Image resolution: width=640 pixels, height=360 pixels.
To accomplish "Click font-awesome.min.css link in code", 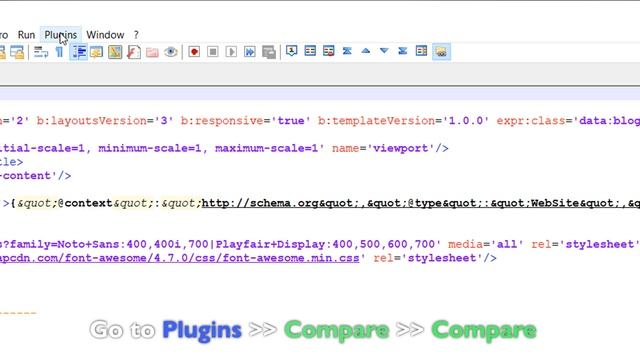I will tap(291, 258).
